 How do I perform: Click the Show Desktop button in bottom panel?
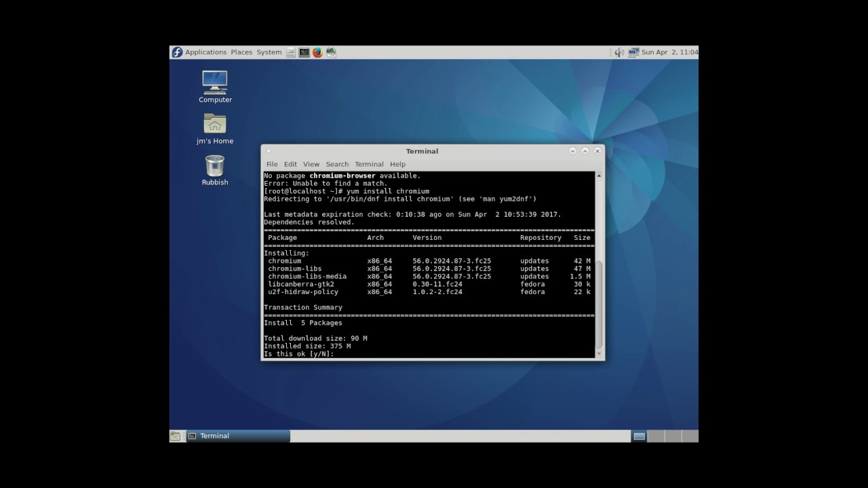(x=176, y=436)
